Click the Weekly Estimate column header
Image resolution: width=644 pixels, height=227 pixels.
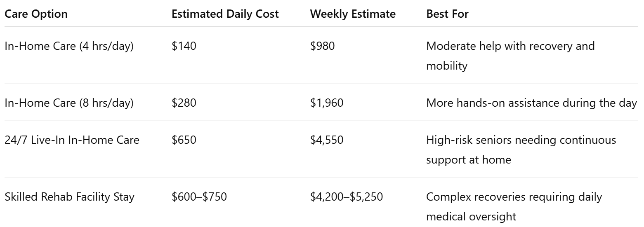click(x=353, y=14)
